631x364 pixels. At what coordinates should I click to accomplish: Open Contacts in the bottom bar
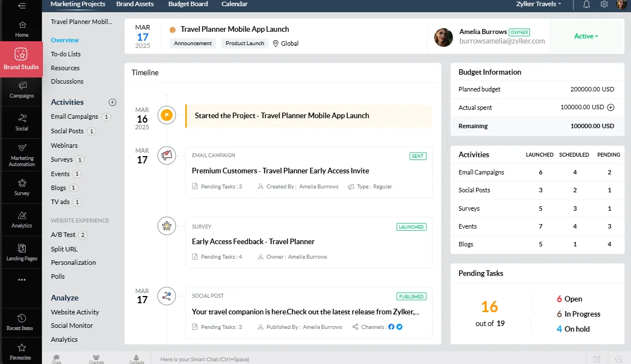137,359
